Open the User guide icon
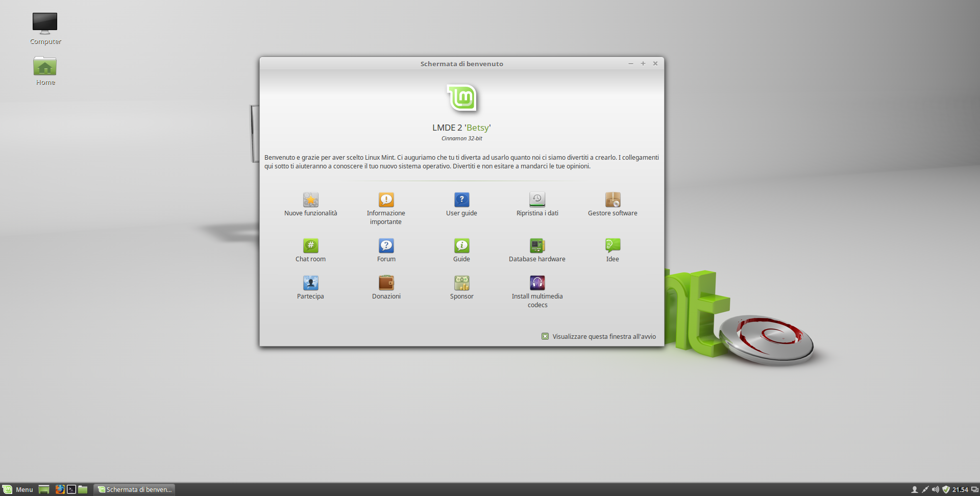The height and width of the screenshot is (496, 980). point(461,200)
